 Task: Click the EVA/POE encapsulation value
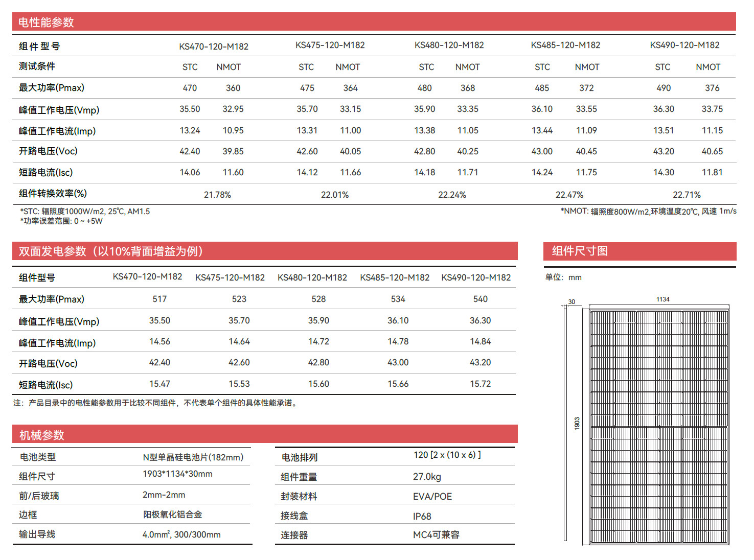coord(432,497)
